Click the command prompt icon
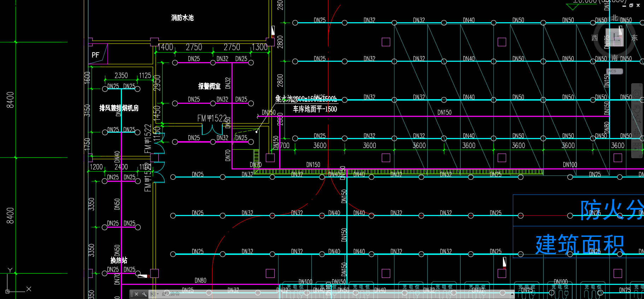 tap(152, 294)
